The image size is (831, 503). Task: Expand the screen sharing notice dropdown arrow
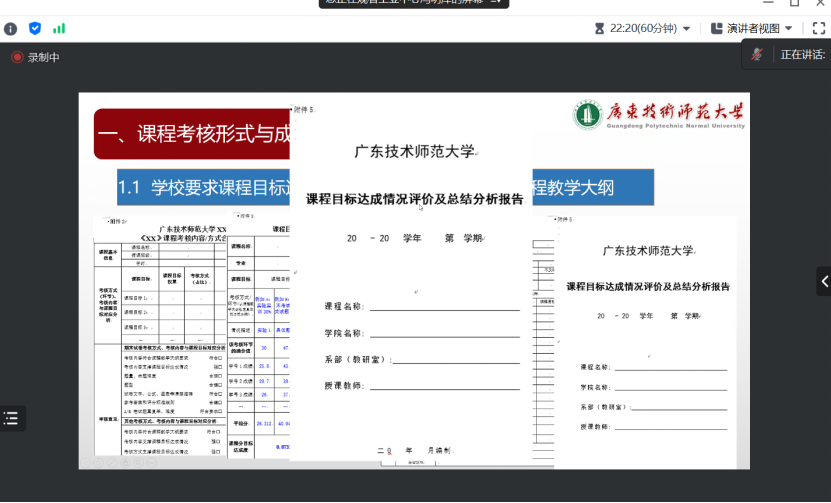pos(495,3)
